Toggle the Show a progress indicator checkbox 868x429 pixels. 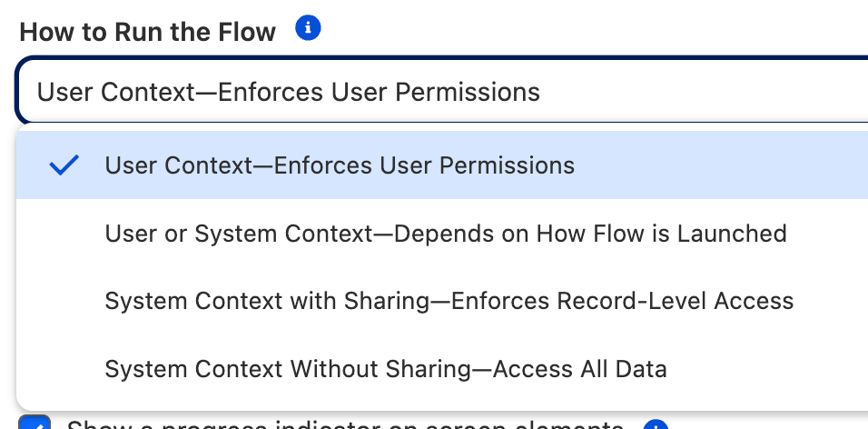click(35, 423)
